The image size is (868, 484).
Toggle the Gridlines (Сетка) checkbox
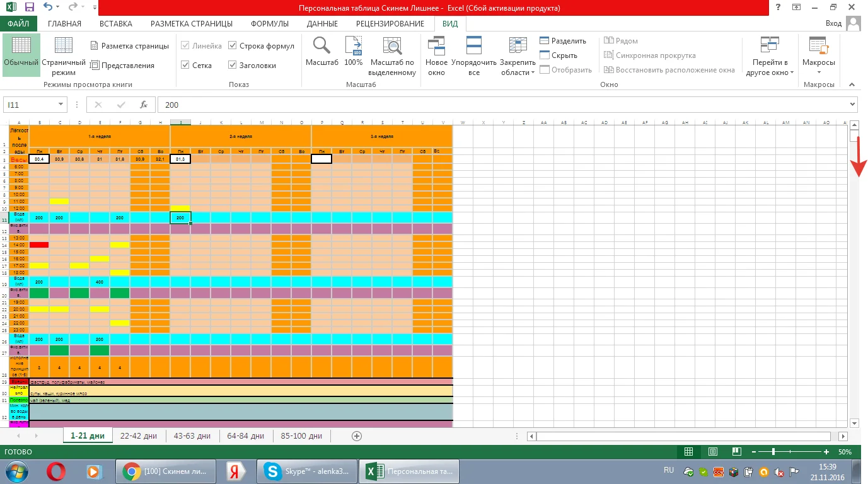pyautogui.click(x=185, y=65)
